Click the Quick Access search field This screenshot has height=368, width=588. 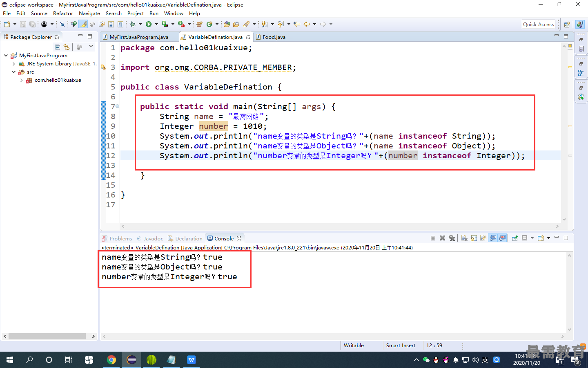539,24
